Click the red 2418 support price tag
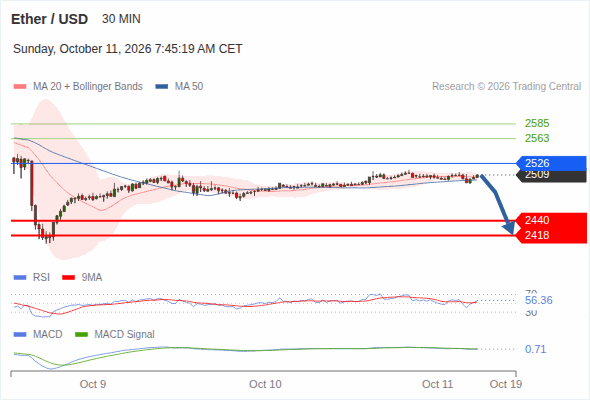The width and height of the screenshot is (590, 400). coord(551,236)
